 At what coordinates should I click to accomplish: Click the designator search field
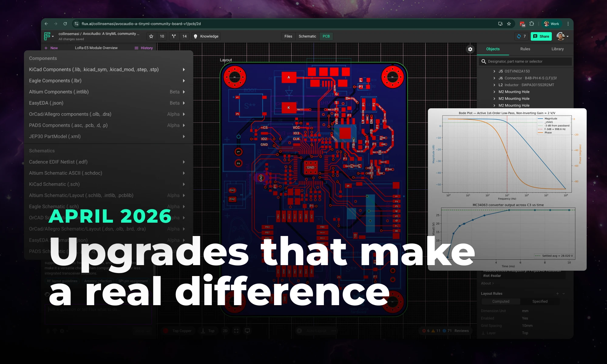[x=525, y=61]
